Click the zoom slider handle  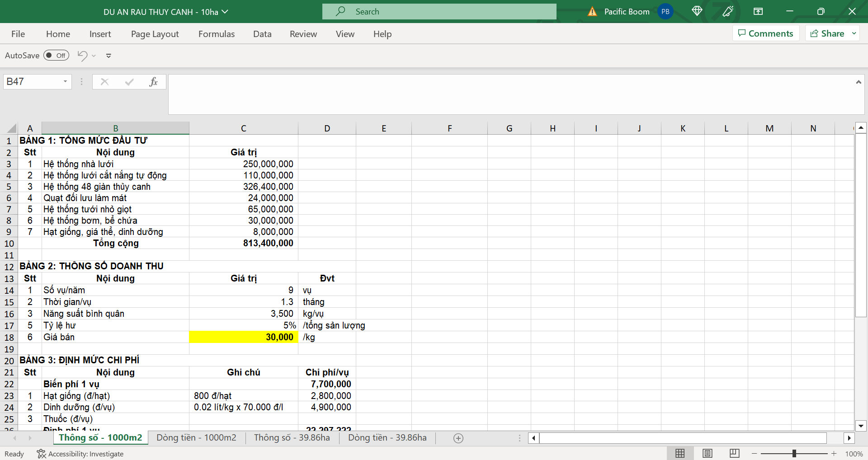point(794,453)
